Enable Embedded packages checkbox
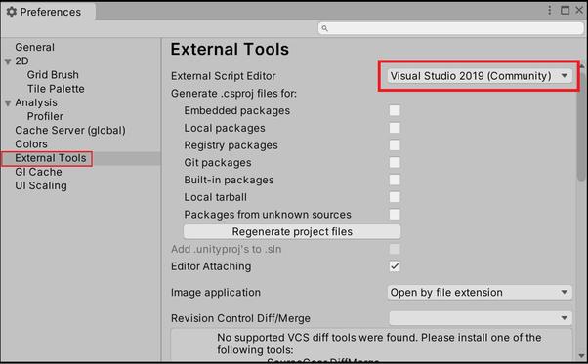 pos(395,110)
